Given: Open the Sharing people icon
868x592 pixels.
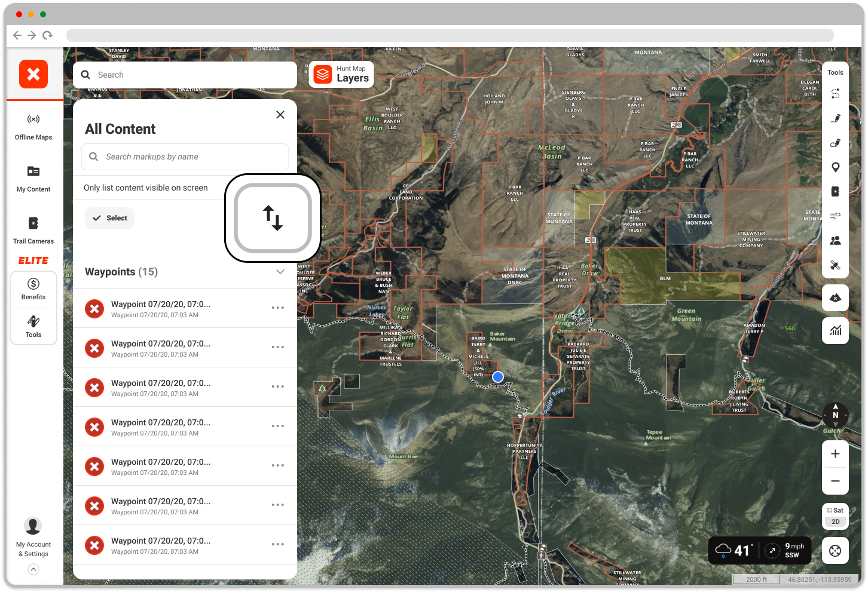Looking at the screenshot, I should [836, 240].
